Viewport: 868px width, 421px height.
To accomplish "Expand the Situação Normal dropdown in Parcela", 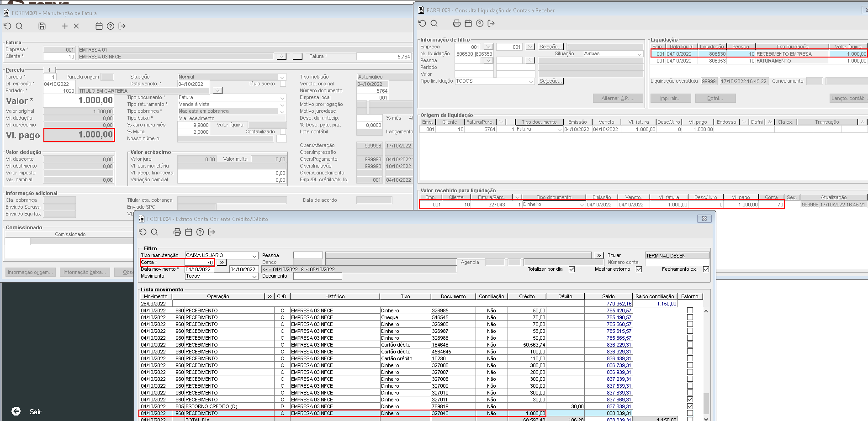I will [x=282, y=77].
